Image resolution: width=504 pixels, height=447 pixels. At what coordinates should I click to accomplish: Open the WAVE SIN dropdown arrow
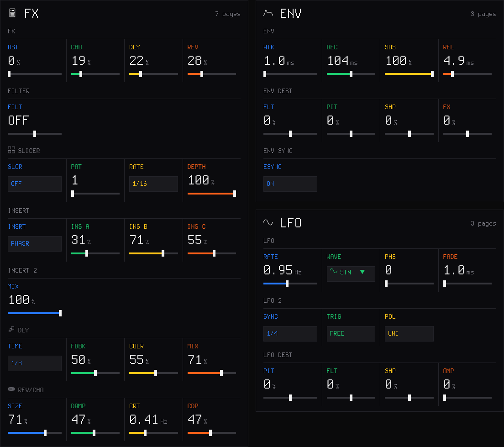click(362, 272)
